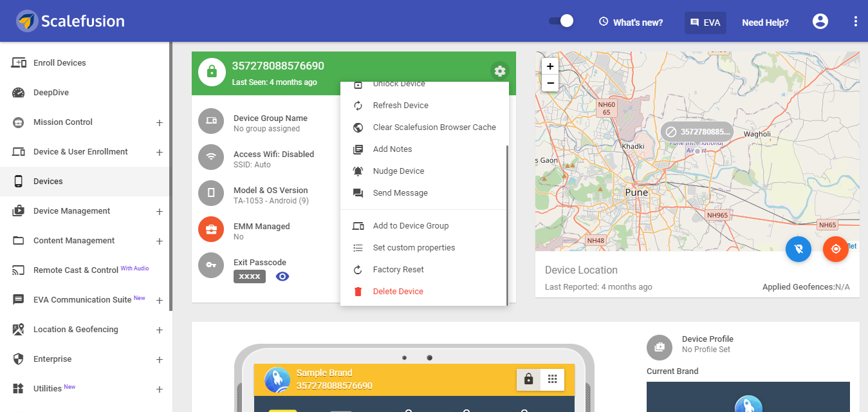Click Sample Brand rocket logo on preview

coord(277,380)
